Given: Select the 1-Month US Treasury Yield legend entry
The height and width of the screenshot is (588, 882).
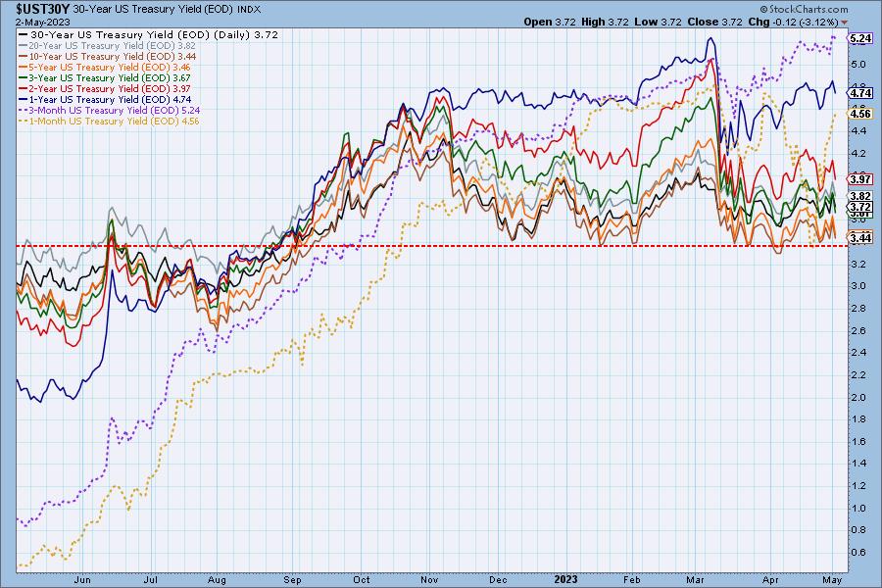Looking at the screenshot, I should coord(109,121).
